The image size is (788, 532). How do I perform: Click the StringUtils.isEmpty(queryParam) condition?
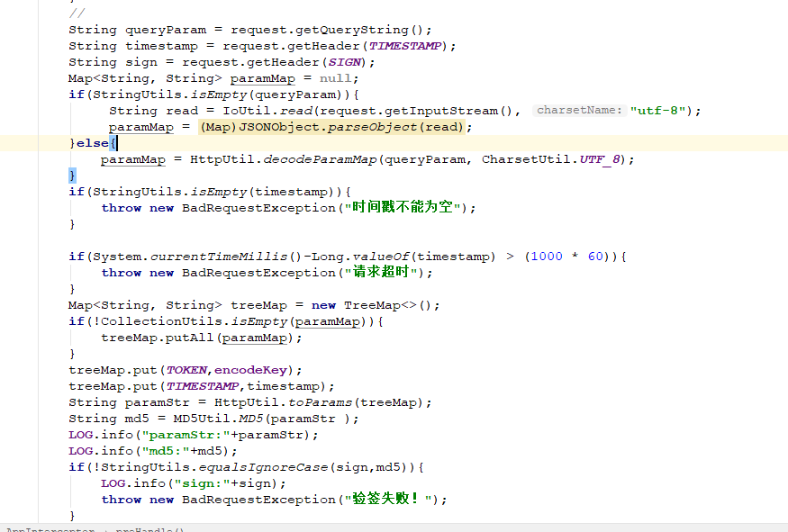pyautogui.click(x=218, y=95)
